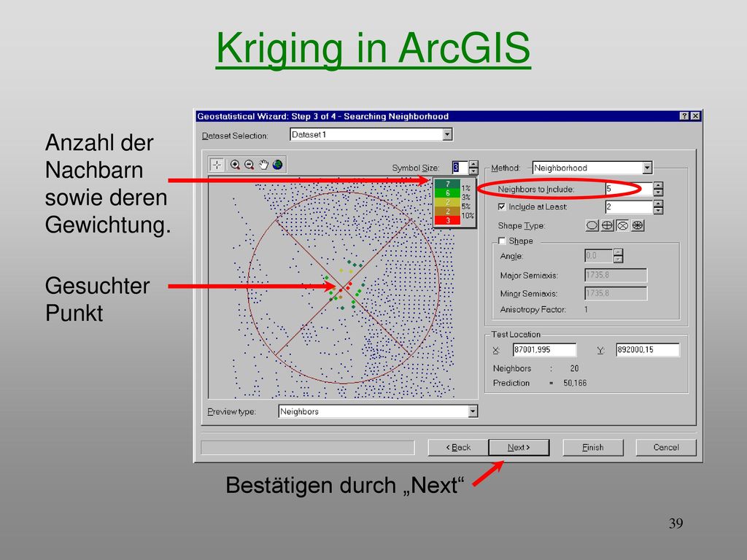Increase Neighbors to Include value
747x560 pixels.
coord(659,186)
